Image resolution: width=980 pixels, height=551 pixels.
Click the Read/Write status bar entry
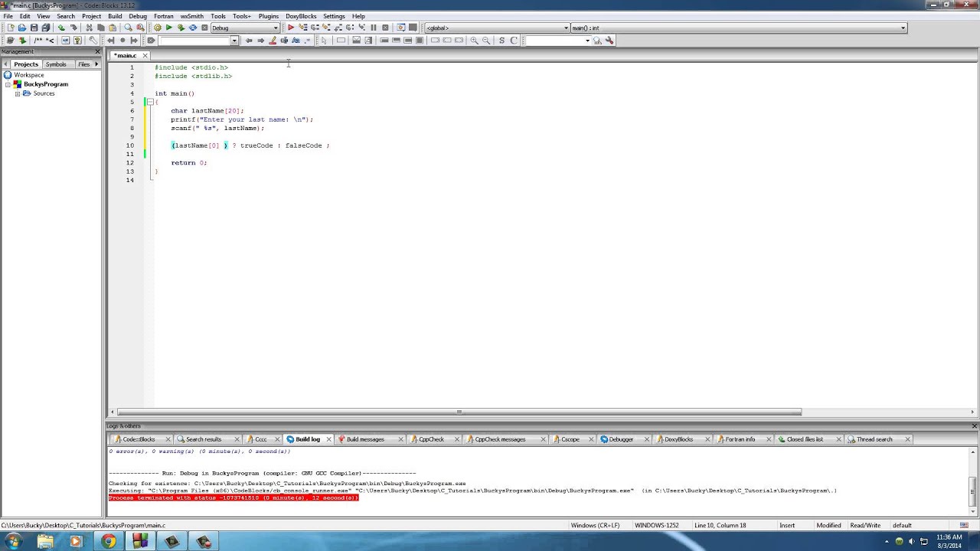865,526
